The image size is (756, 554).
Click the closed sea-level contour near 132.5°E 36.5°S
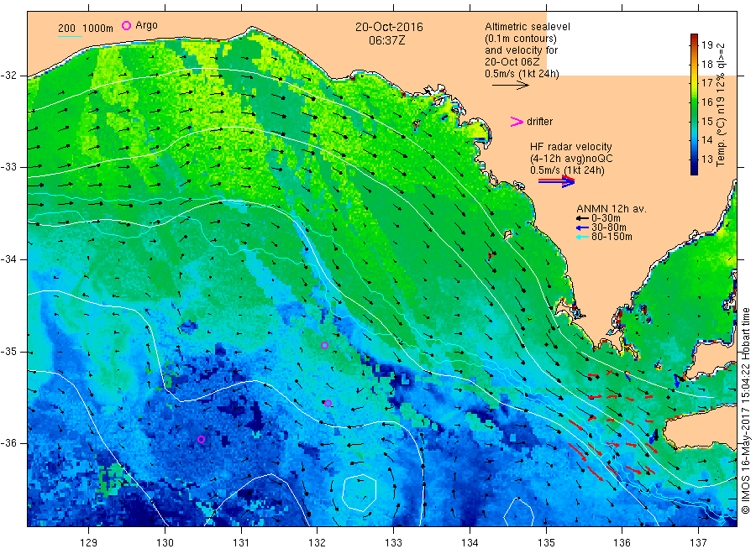coord(360,493)
